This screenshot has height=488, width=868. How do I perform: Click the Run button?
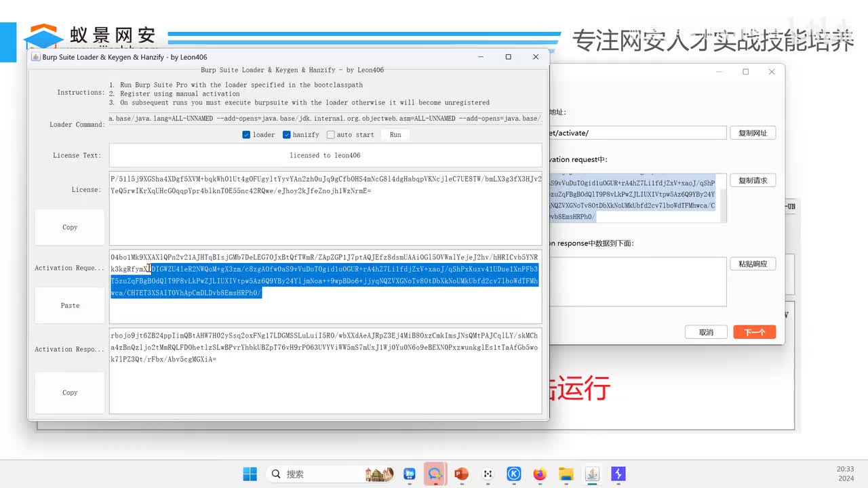pyautogui.click(x=395, y=135)
